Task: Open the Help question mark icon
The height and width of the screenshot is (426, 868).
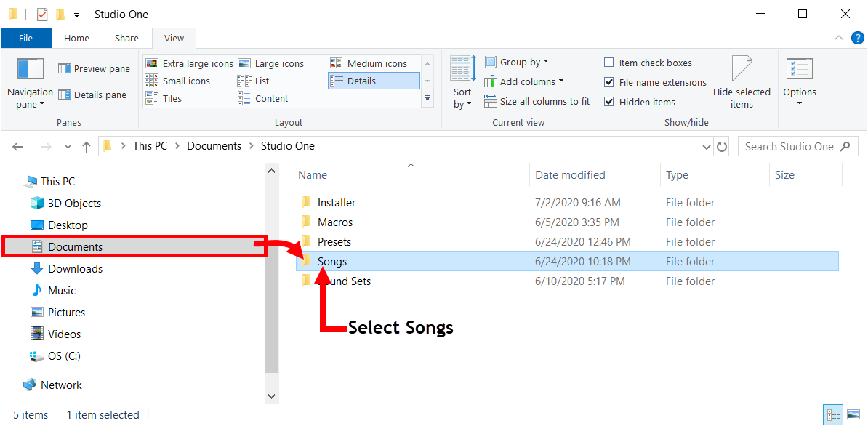Action: [858, 39]
